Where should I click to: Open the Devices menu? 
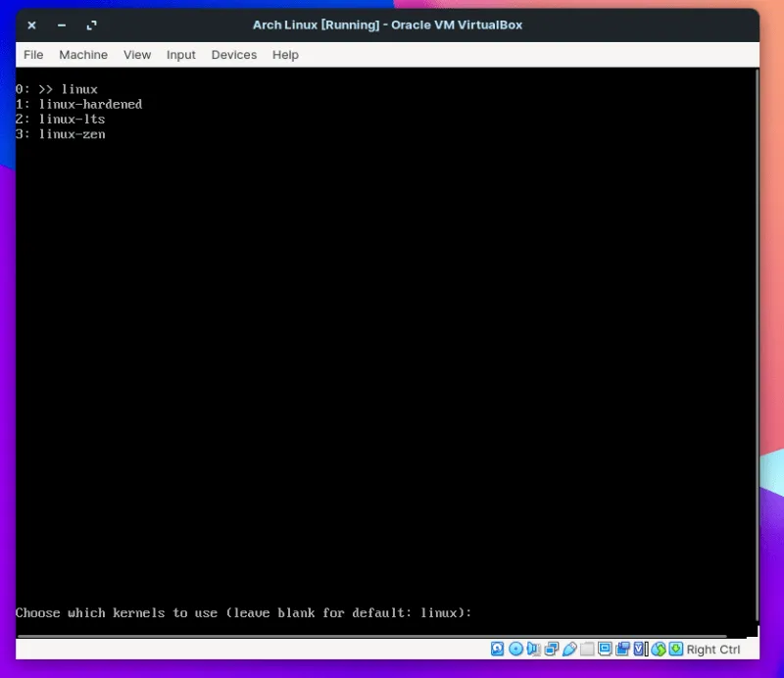[233, 55]
